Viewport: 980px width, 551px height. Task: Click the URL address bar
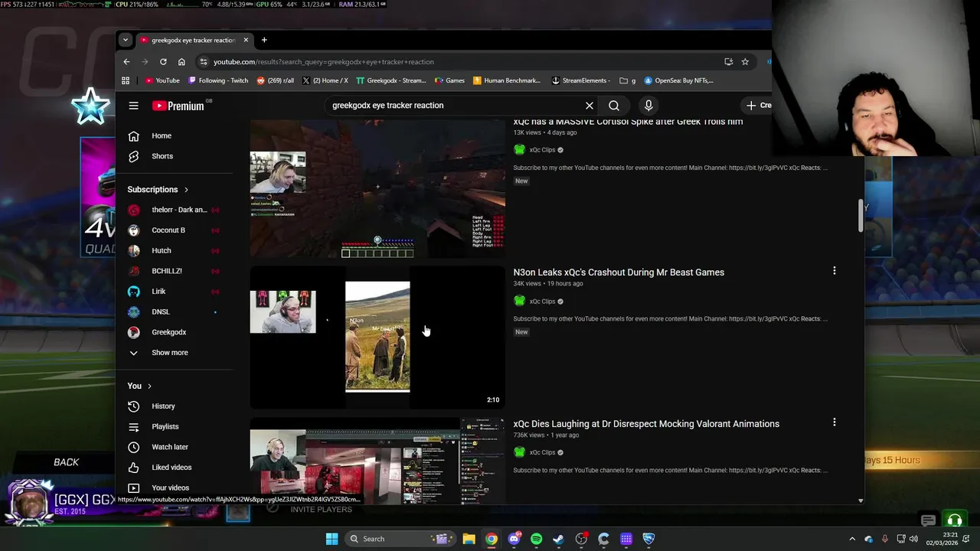(459, 62)
